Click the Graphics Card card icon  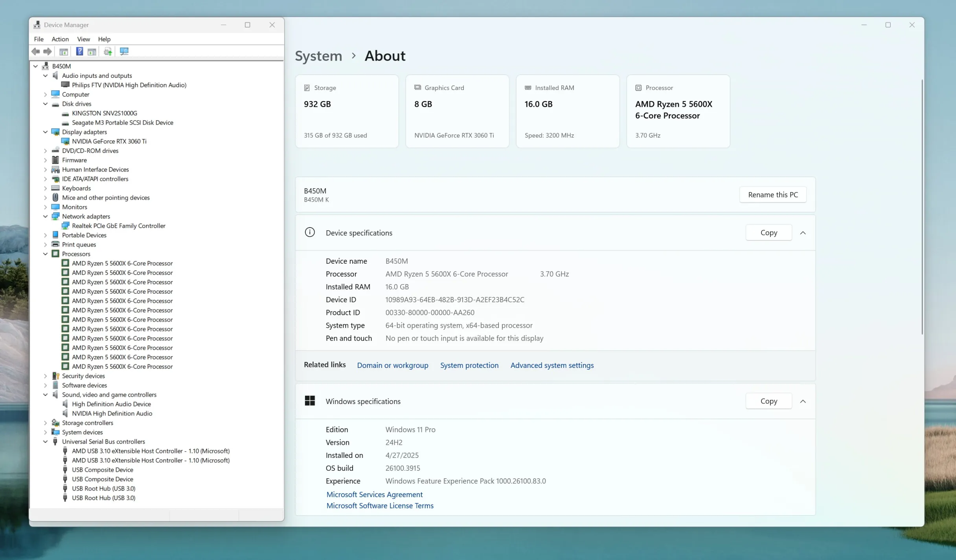417,87
